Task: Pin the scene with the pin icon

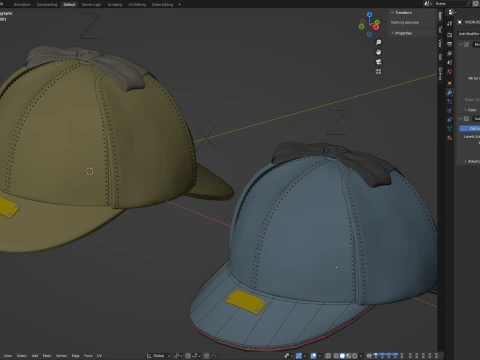Action: coord(469,3)
